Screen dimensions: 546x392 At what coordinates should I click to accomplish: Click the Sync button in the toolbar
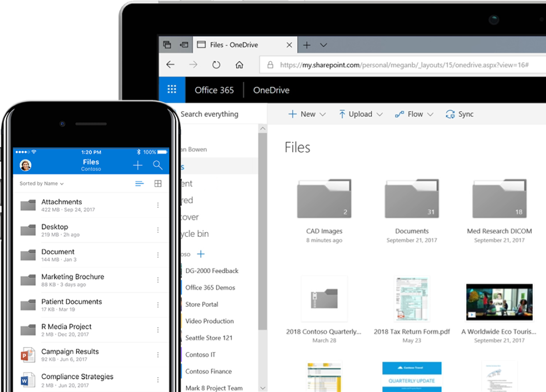pyautogui.click(x=460, y=114)
